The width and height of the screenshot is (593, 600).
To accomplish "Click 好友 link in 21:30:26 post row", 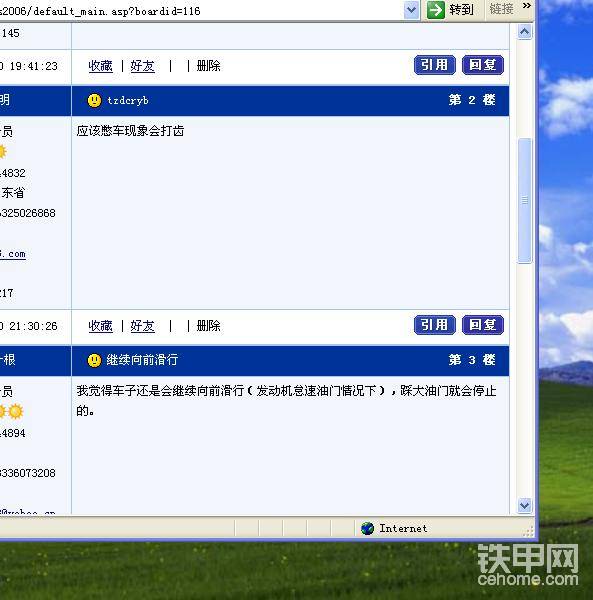I will click(142, 326).
